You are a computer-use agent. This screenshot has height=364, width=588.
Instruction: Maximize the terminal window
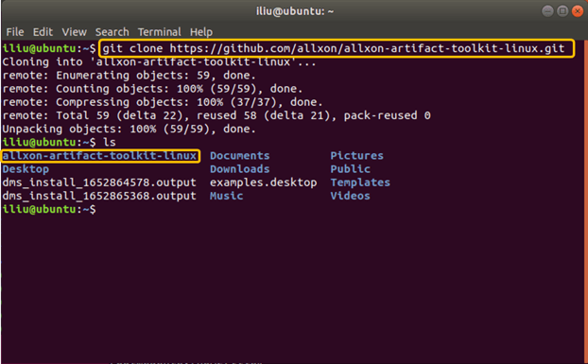click(x=562, y=11)
